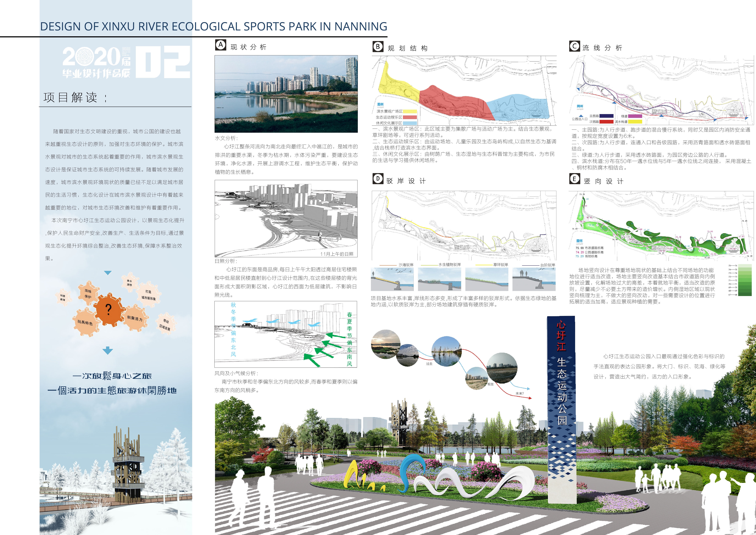Screen dimensions: 756x535
Task: Click the section E circle marker
Action: pos(575,179)
